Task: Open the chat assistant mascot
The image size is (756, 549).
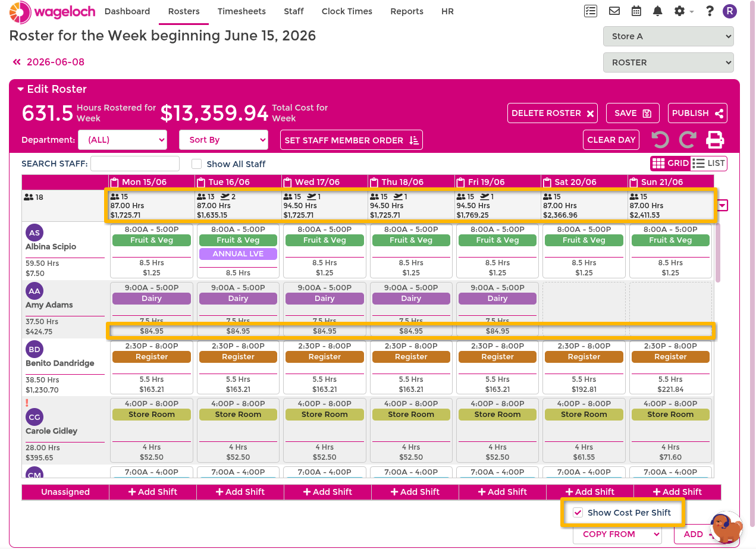Action: click(x=726, y=527)
